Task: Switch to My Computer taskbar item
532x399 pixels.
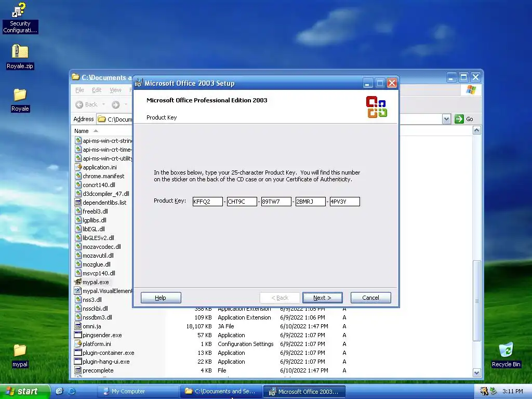Action: (138, 391)
